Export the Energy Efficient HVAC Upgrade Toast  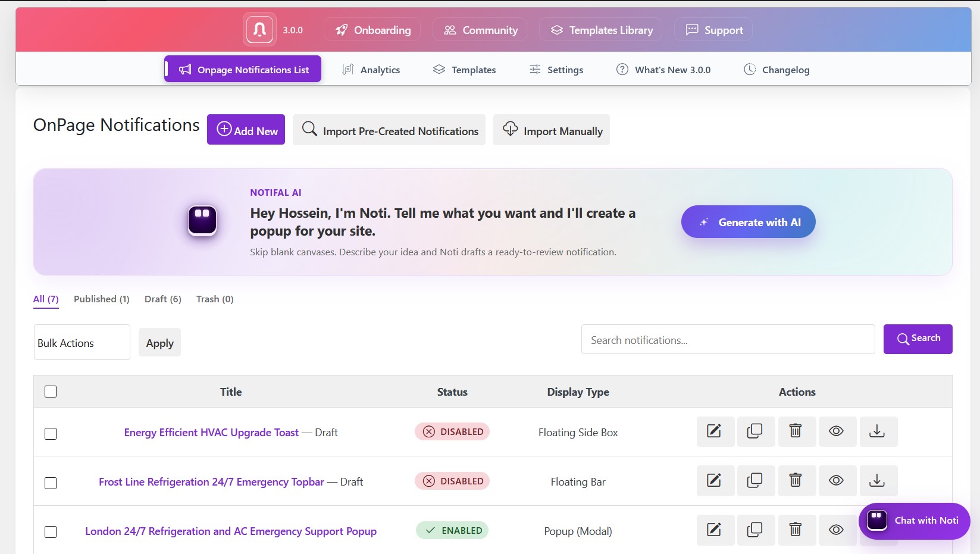pos(878,431)
